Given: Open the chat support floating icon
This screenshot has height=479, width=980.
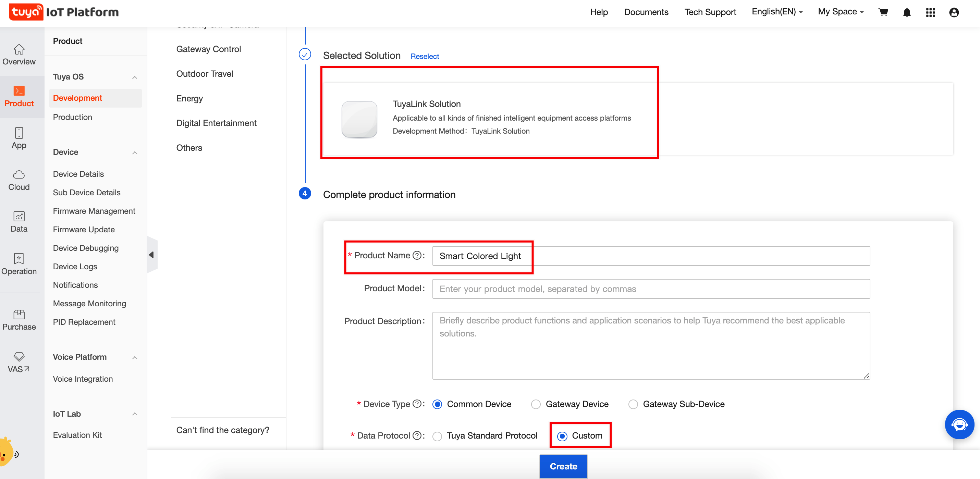Looking at the screenshot, I should (x=959, y=425).
